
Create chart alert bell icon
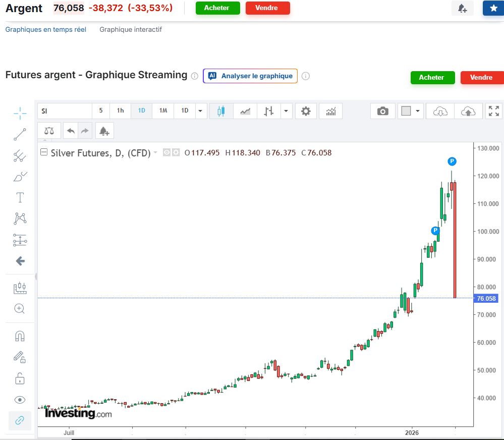[104, 131]
